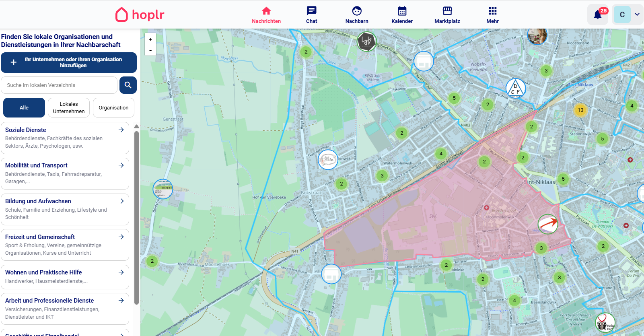The image size is (644, 336).
Task: Open the Chat icon
Action: [311, 15]
